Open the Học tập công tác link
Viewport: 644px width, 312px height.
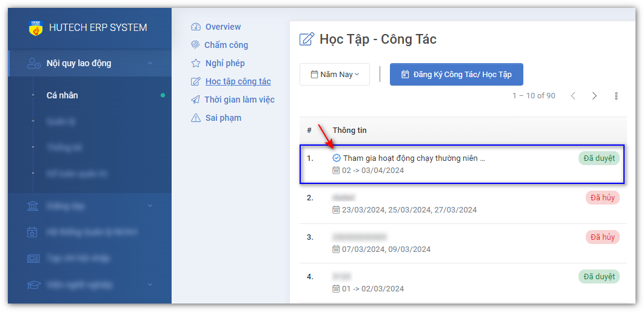tap(238, 81)
